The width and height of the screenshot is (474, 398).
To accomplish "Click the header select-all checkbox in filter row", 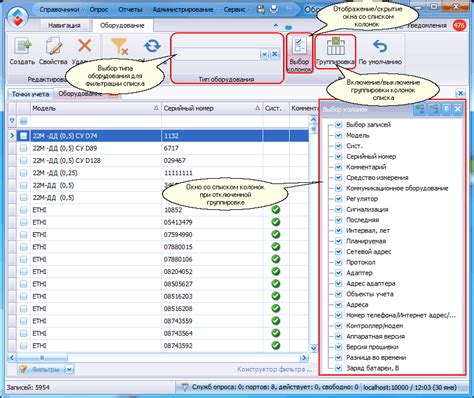I will (23, 121).
